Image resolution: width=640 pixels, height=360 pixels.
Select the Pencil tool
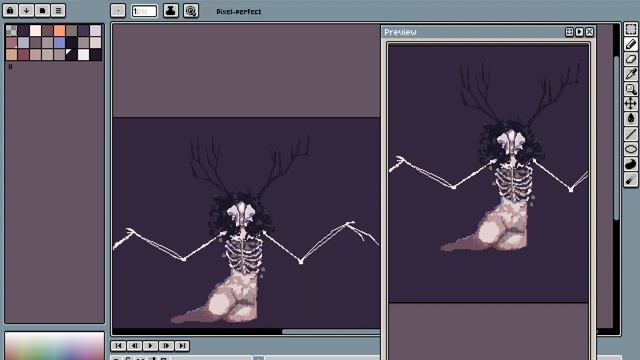pos(631,44)
